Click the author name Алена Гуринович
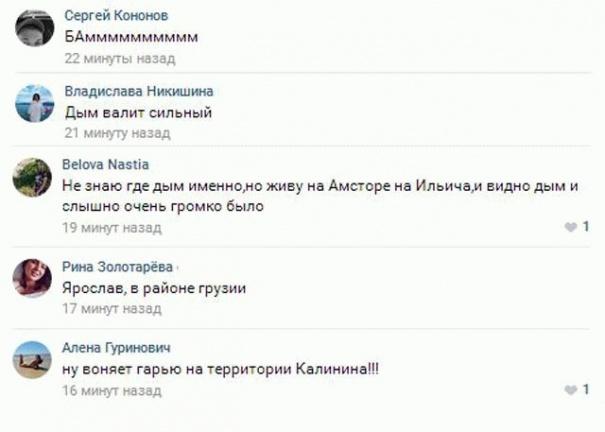 pyautogui.click(x=116, y=347)
